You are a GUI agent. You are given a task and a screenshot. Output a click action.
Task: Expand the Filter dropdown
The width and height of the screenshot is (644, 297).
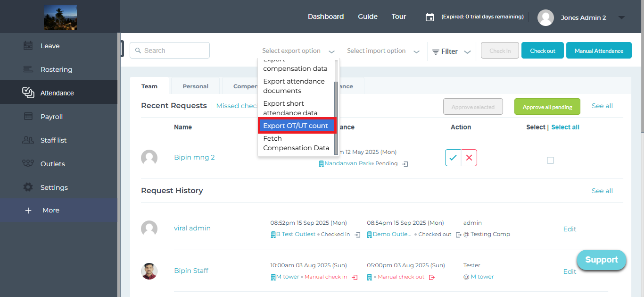click(452, 51)
